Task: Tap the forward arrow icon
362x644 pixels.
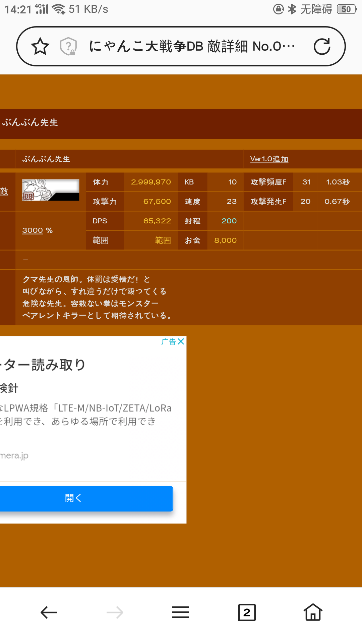Action: [x=115, y=612]
